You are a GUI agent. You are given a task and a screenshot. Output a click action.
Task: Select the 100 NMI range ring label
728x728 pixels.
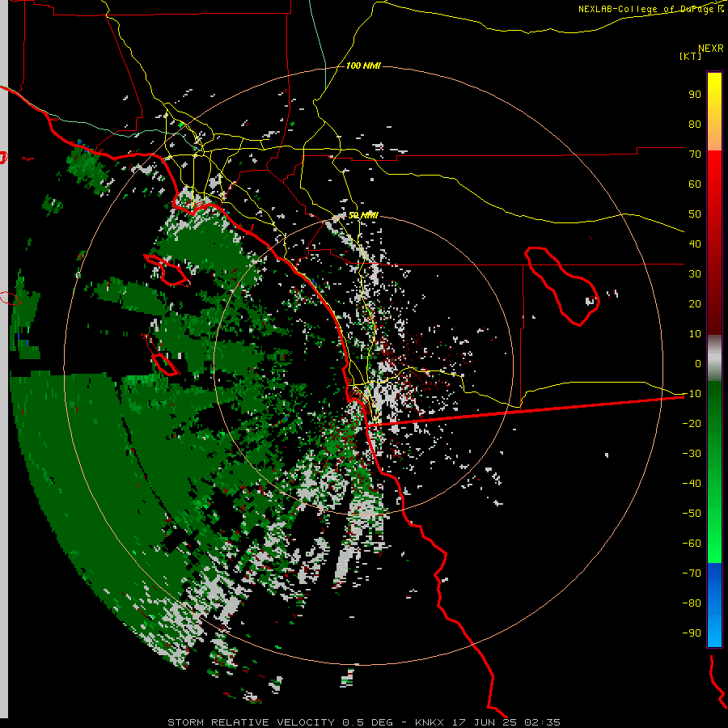click(363, 66)
